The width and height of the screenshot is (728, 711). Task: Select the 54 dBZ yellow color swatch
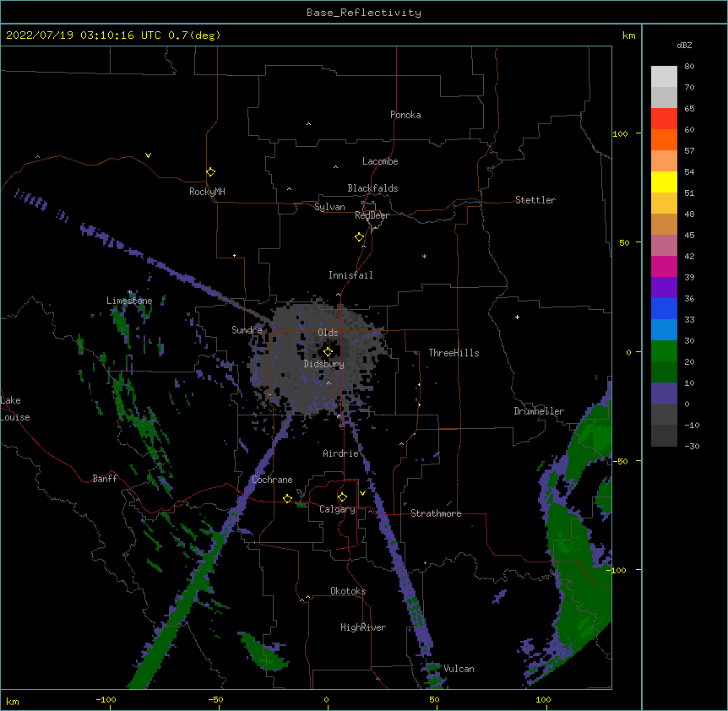pyautogui.click(x=664, y=182)
